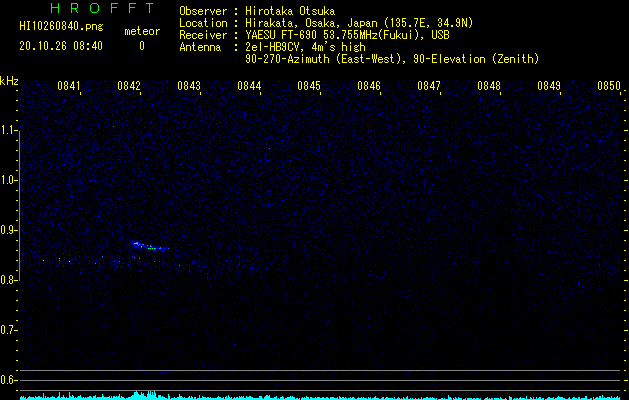This screenshot has height=400, width=629.
Task: Click the 1.1 kHz frequency label
Action: [8, 130]
